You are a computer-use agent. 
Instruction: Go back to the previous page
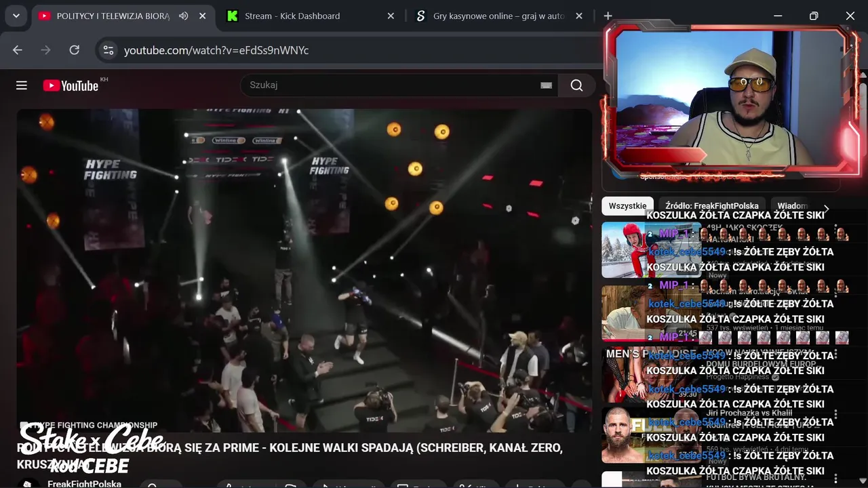point(18,50)
